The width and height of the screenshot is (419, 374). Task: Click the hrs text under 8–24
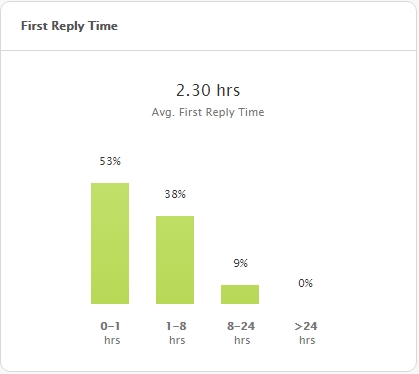[242, 340]
